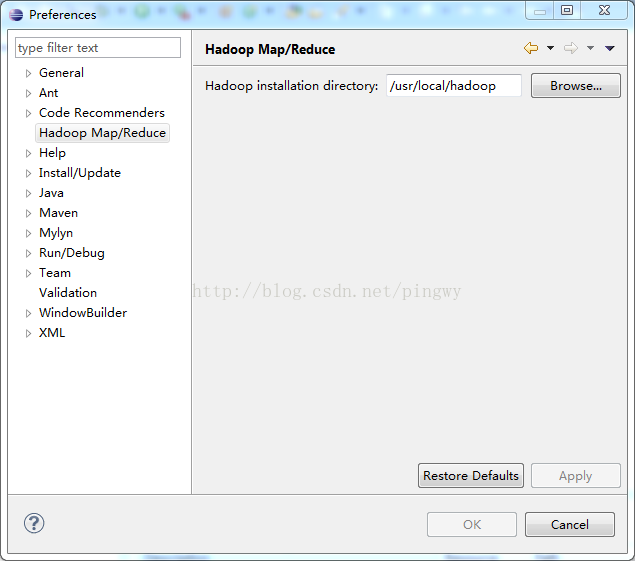The image size is (635, 561).
Task: Select Run/Debug preferences category
Action: click(72, 253)
